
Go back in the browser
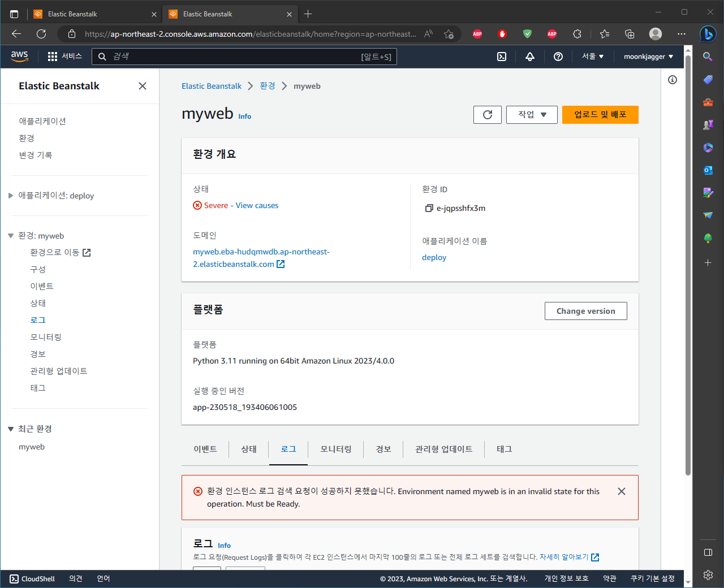click(16, 34)
